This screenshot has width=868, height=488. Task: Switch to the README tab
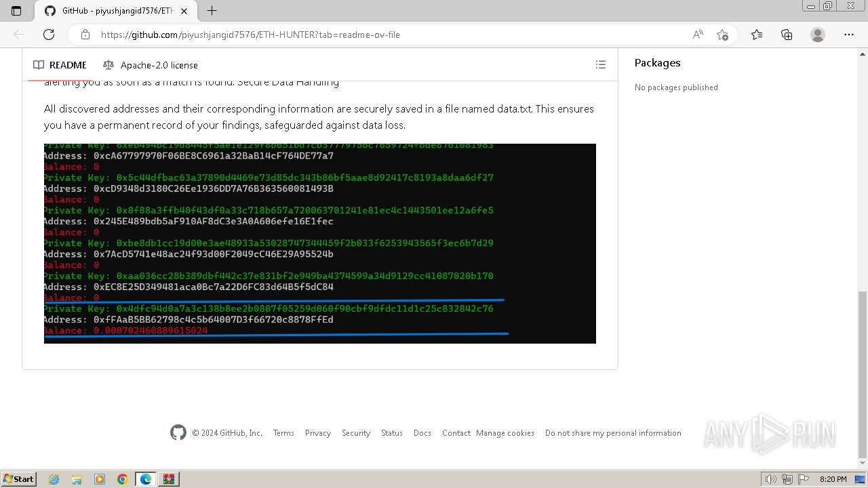click(60, 65)
